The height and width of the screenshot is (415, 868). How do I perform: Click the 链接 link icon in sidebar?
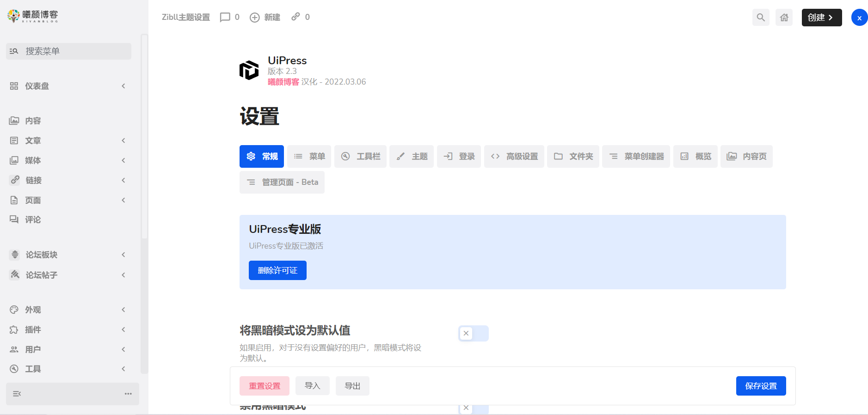(x=15, y=180)
